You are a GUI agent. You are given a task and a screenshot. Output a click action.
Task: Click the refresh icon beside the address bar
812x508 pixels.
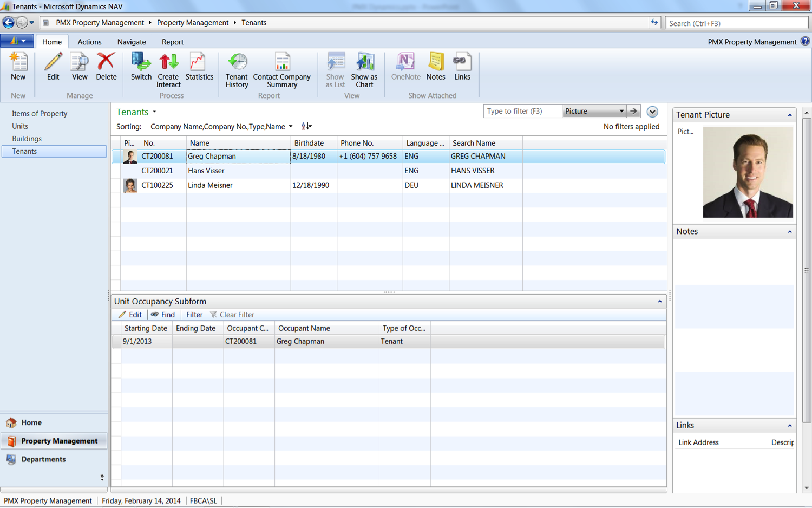[654, 23]
